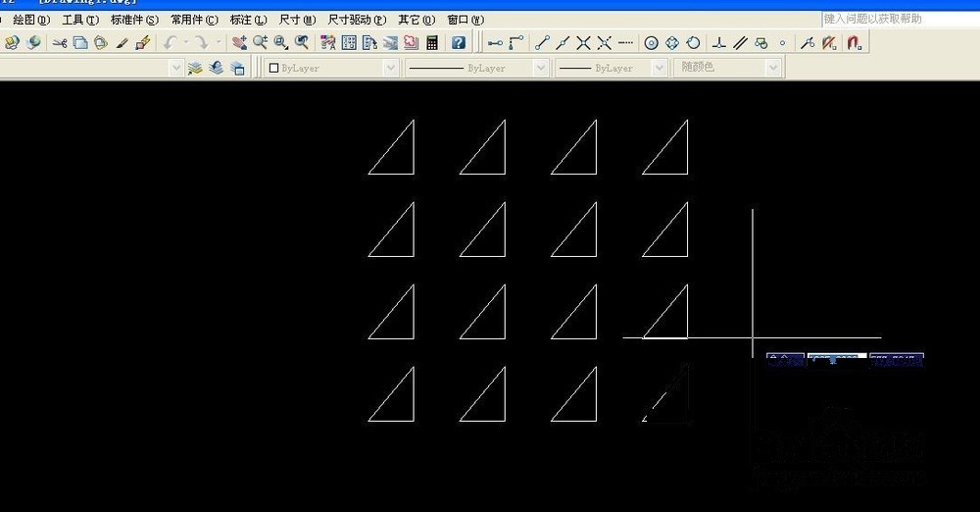Open the Tool Palettes icon
The width and height of the screenshot is (980, 512).
click(x=370, y=42)
